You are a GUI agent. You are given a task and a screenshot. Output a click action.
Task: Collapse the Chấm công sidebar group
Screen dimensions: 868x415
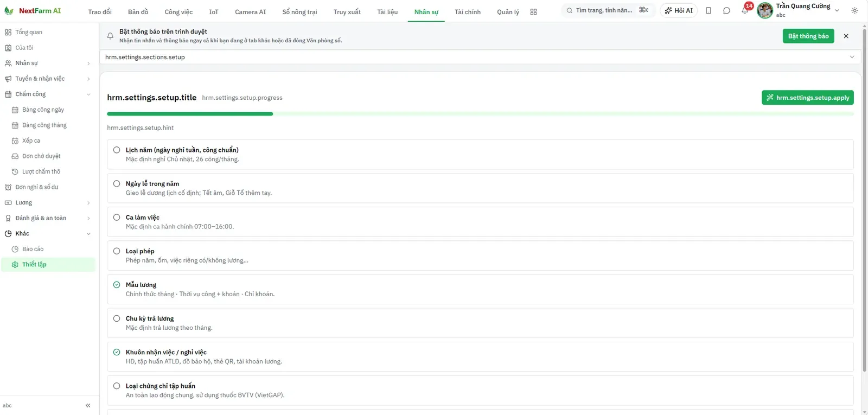point(48,94)
